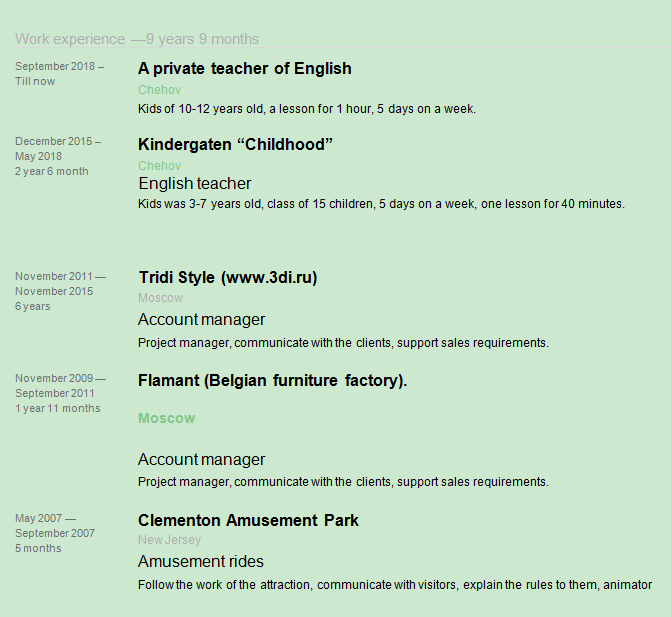The height and width of the screenshot is (617, 671).
Task: Select Account manager under the Flamant entry
Action: coord(202,460)
